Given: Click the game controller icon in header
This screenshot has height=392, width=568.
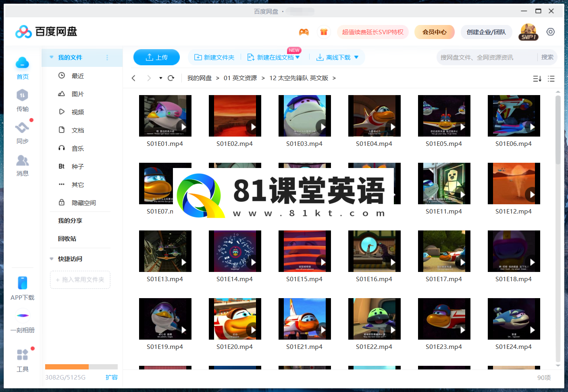Looking at the screenshot, I should (304, 32).
